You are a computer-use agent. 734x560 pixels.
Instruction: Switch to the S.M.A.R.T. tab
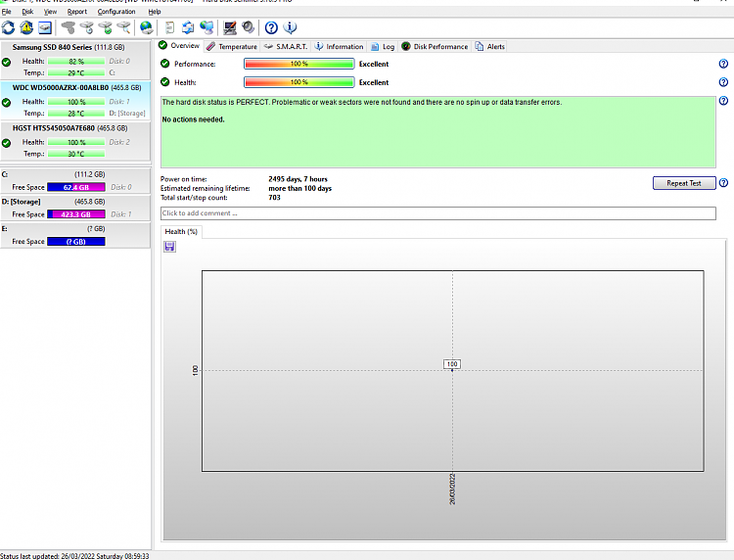[x=286, y=46]
